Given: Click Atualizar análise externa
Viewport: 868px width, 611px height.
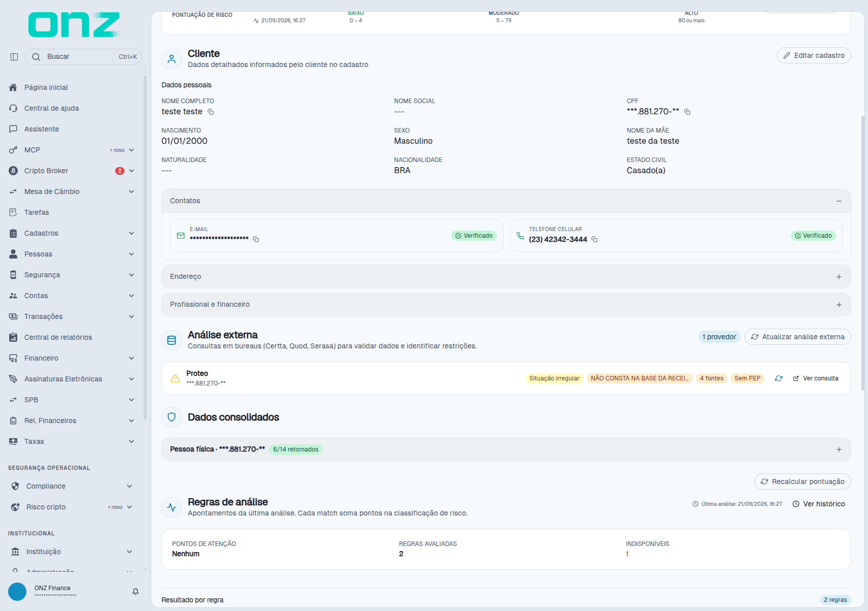Looking at the screenshot, I should pyautogui.click(x=798, y=337).
